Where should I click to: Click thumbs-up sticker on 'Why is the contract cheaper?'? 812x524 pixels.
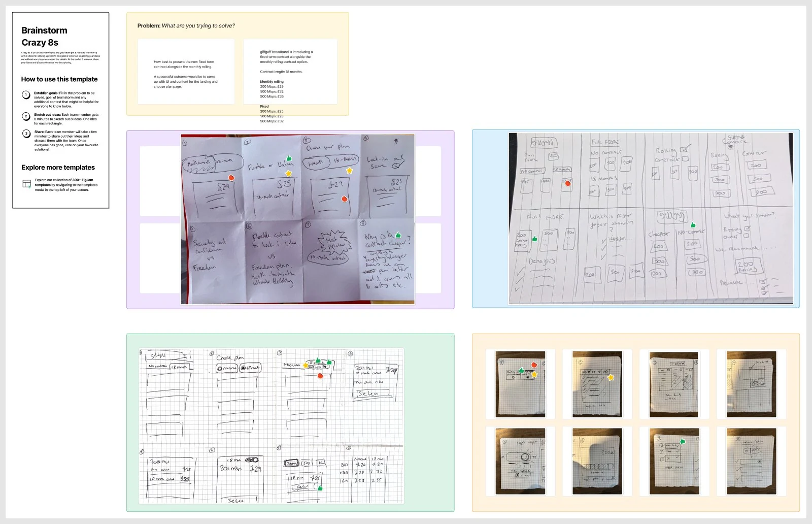[x=398, y=235]
